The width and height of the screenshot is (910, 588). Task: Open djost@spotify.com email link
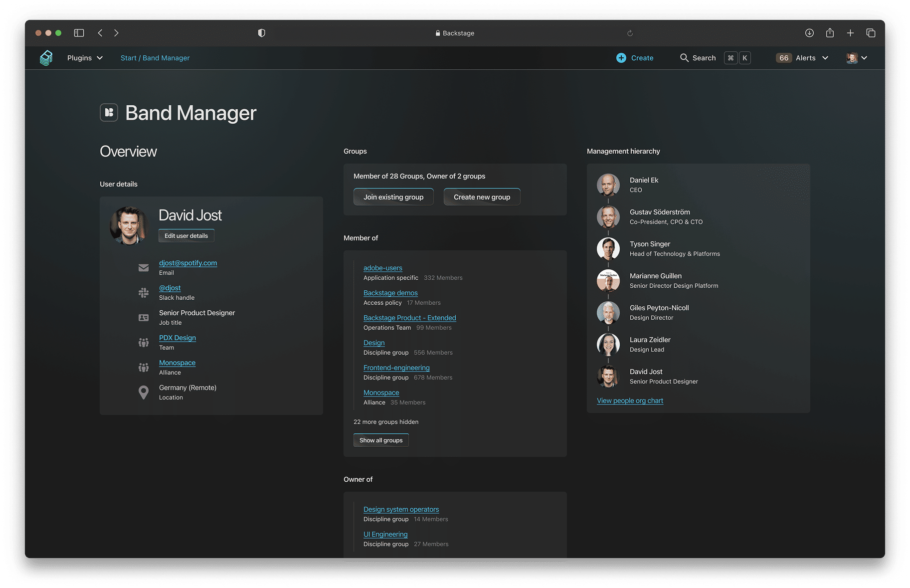188,263
